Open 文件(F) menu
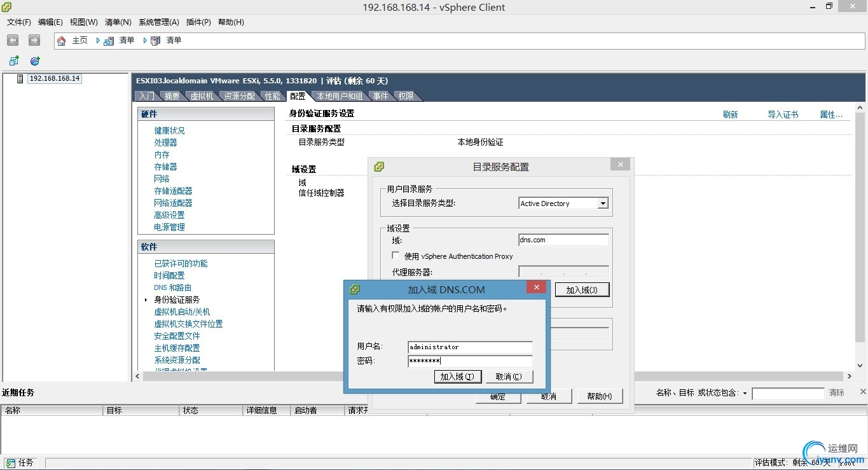 [x=19, y=22]
